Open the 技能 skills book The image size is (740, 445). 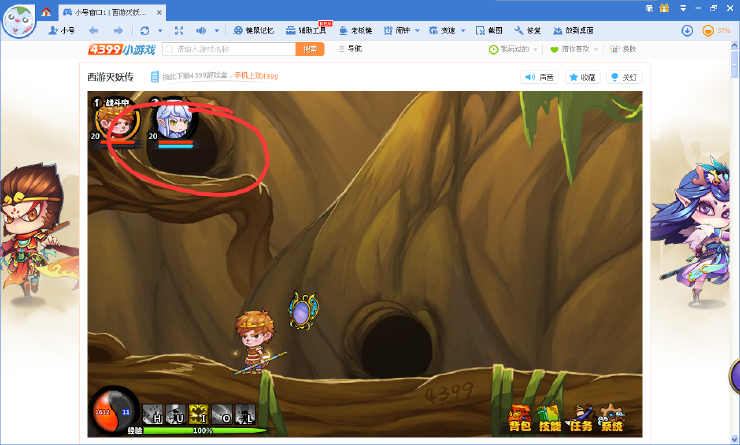click(550, 419)
